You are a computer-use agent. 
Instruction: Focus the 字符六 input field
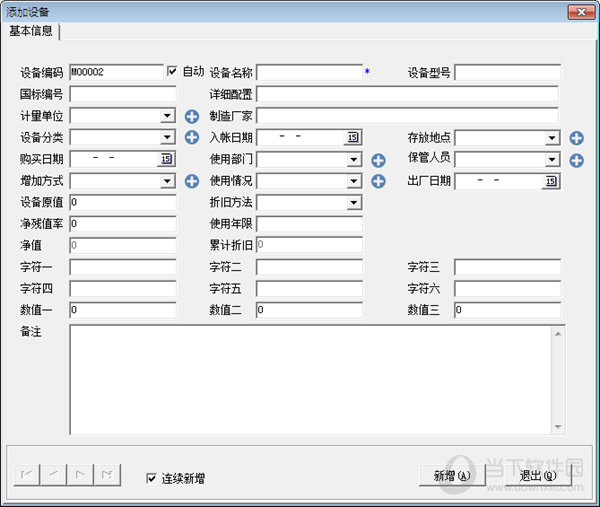pos(507,288)
